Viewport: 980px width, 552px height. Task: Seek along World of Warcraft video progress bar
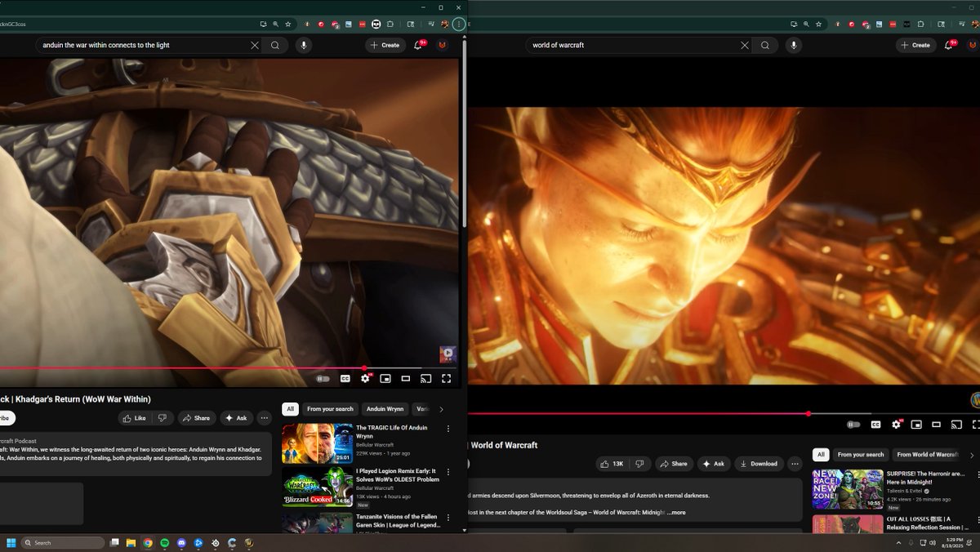[724, 414]
